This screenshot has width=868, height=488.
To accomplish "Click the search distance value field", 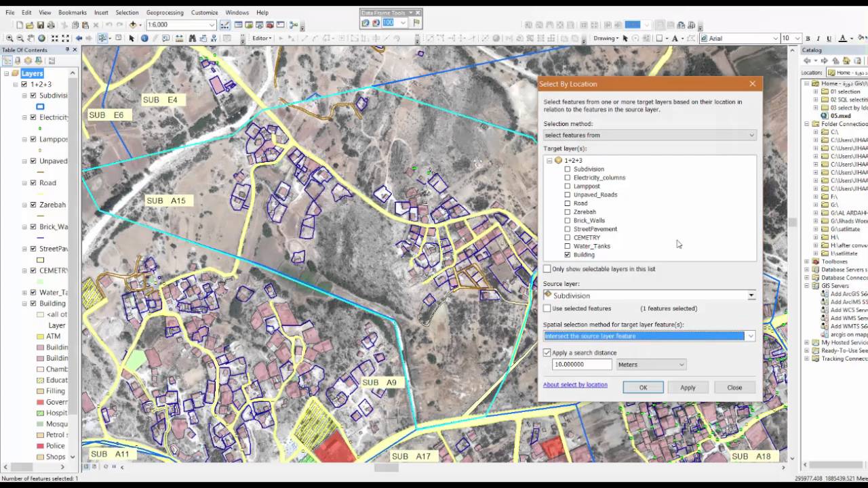I will coord(582,365).
